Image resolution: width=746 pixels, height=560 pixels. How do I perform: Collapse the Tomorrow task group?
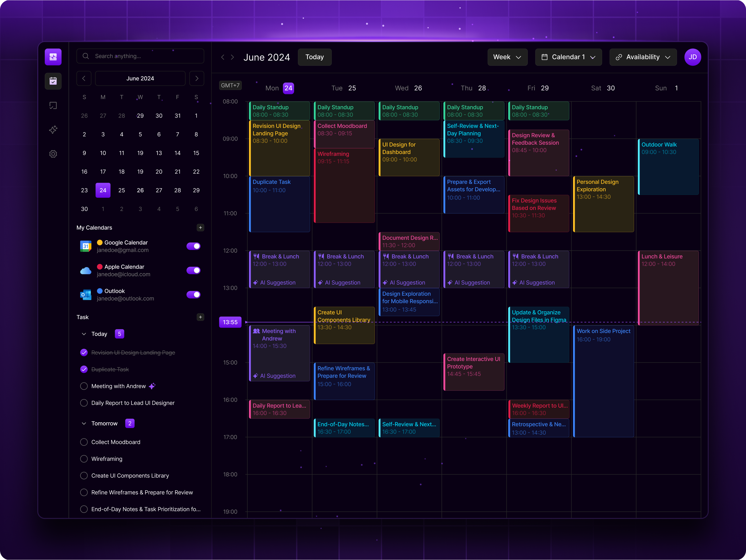pyautogui.click(x=84, y=423)
